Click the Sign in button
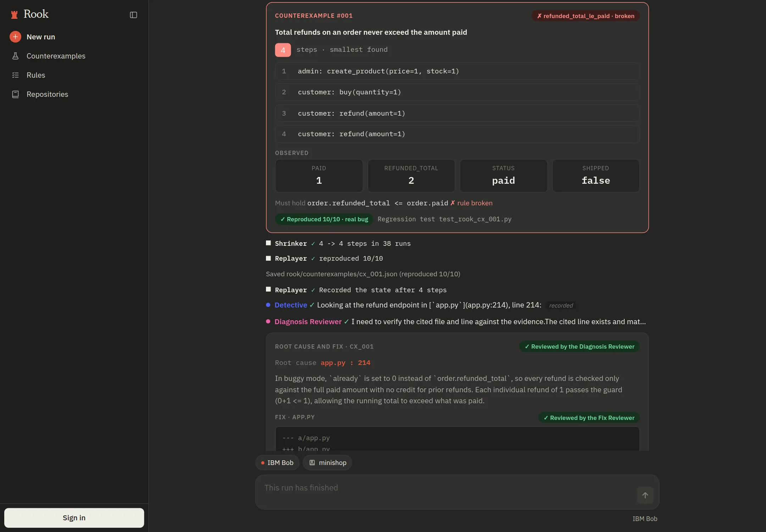Viewport: 766px width, 532px height. [x=74, y=518]
